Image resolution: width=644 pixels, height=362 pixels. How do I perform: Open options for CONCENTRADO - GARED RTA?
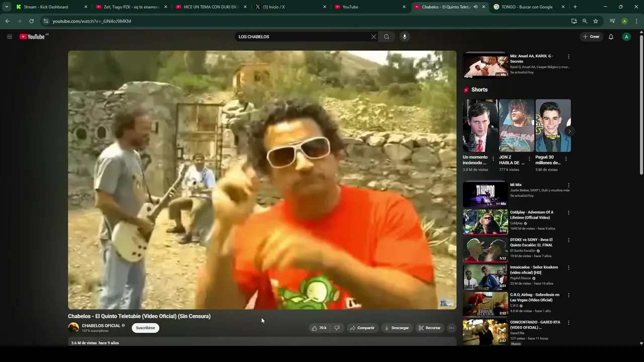[x=569, y=323]
